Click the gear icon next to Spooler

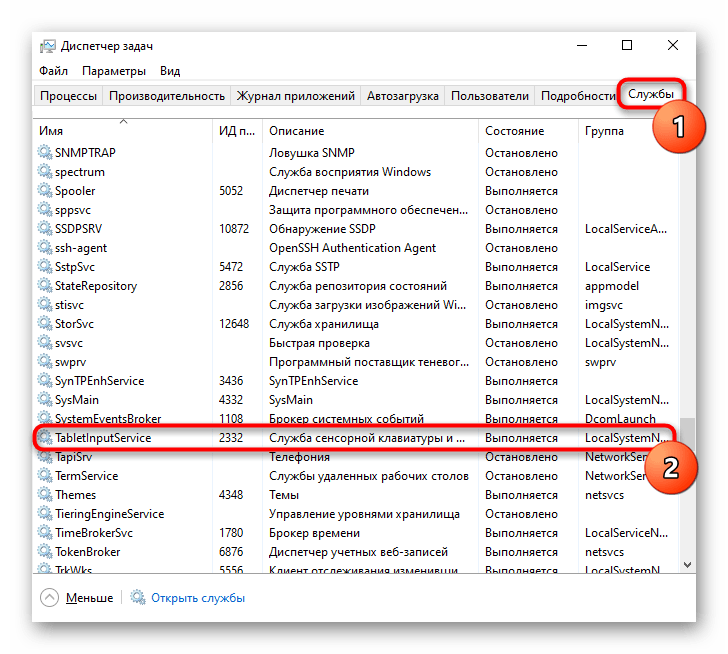(x=45, y=190)
